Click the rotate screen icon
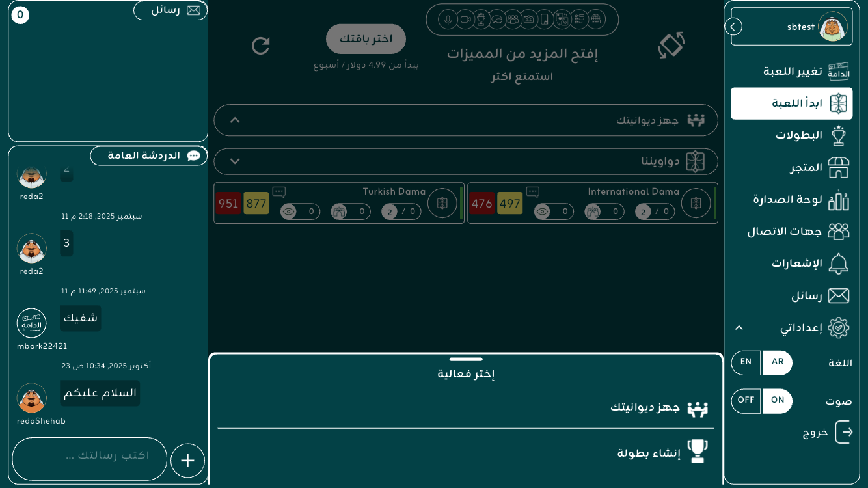 click(x=671, y=45)
